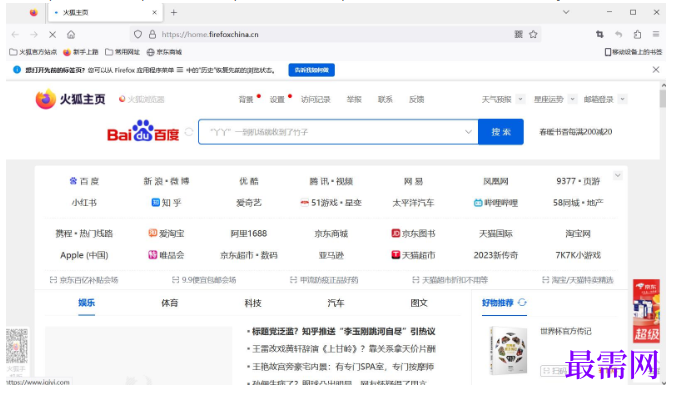Open 火狐官方站点 bookmark folder
This screenshot has height=396, width=677.
click(33, 52)
